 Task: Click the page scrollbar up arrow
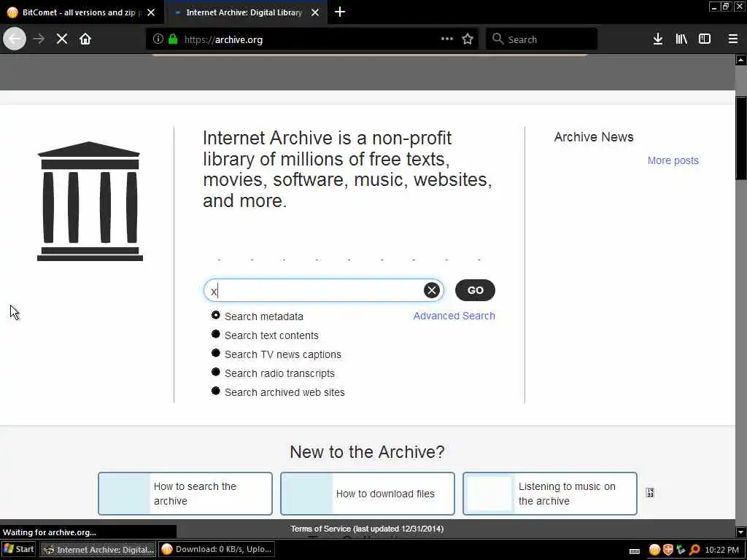coord(741,60)
